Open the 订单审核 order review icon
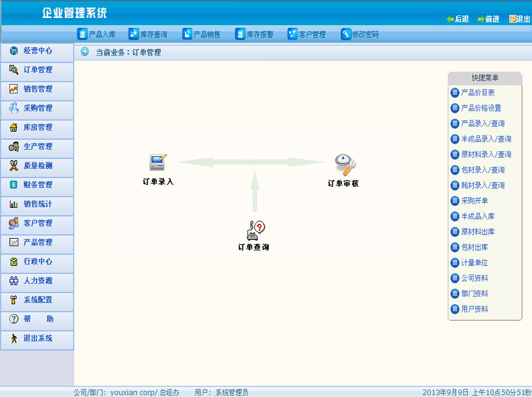 pos(343,164)
